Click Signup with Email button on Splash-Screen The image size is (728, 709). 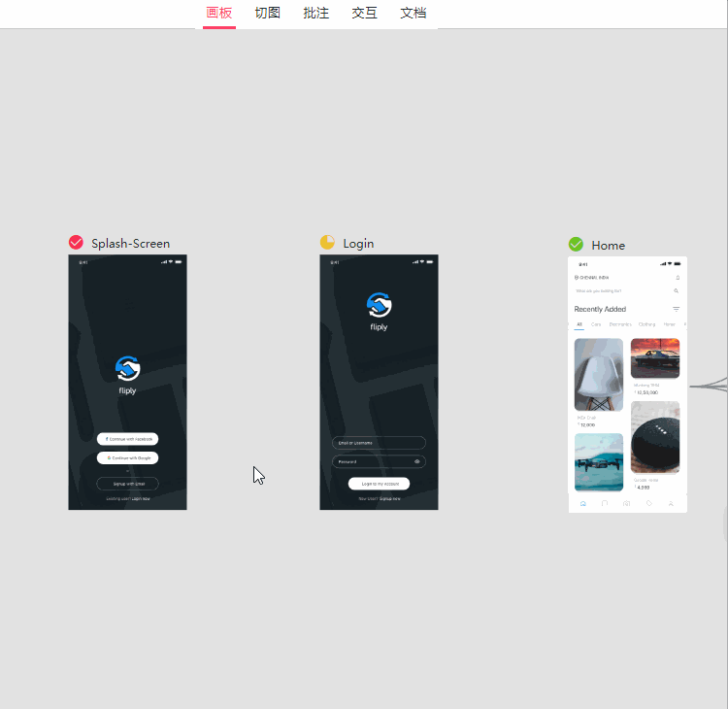128,484
